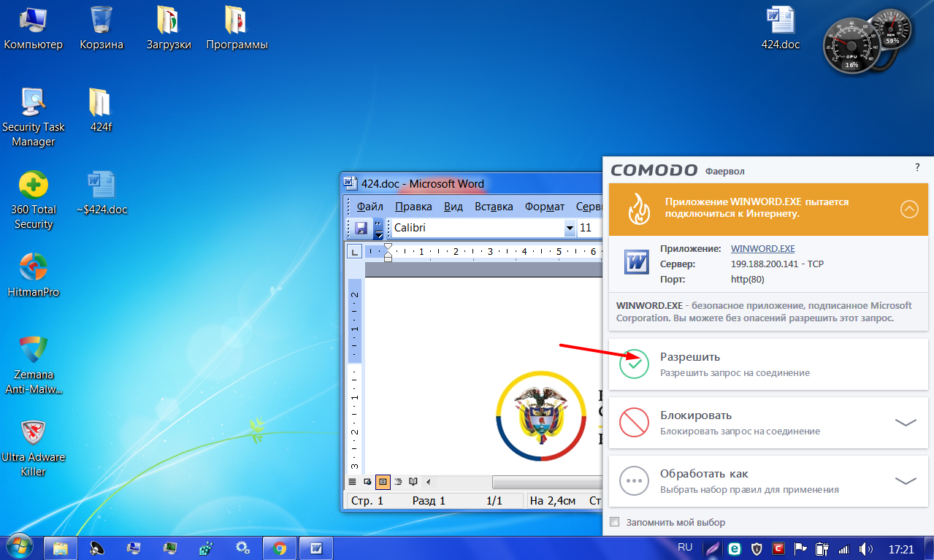Activate Word taskbar button

tap(317, 547)
